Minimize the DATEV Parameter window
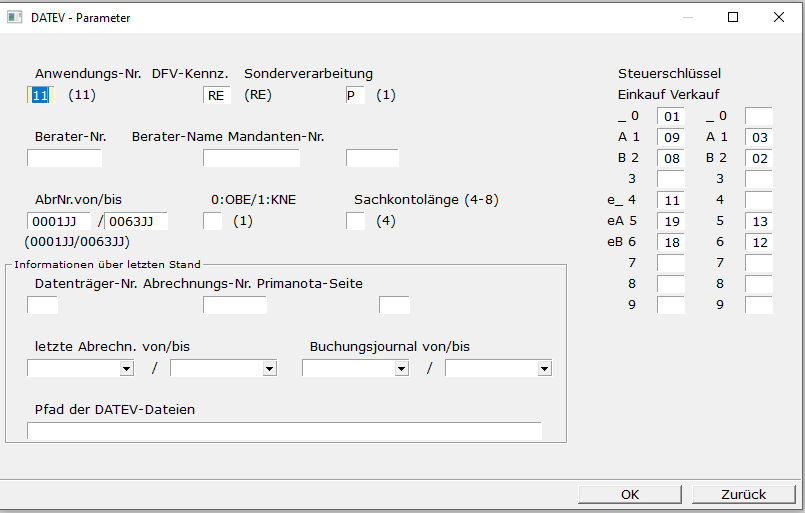Viewport: 805px width, 513px height. pos(687,17)
